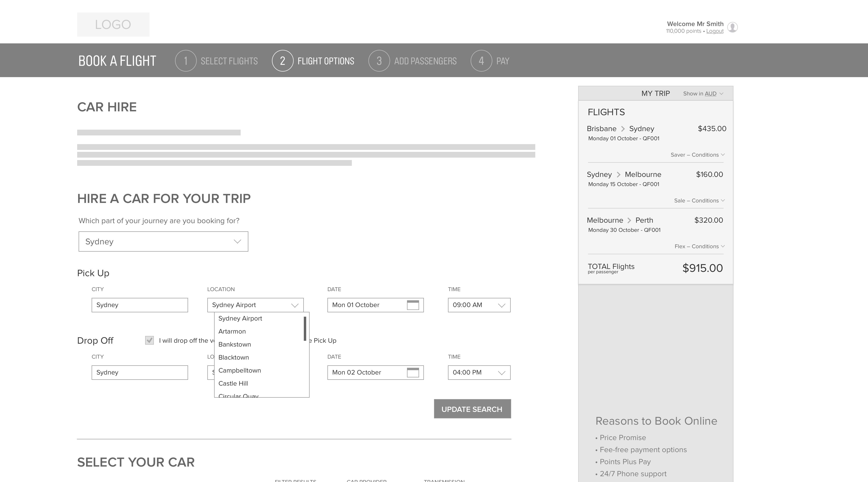Image resolution: width=868 pixels, height=482 pixels.
Task: Click step 3 circle Add Passengers
Action: (x=379, y=61)
